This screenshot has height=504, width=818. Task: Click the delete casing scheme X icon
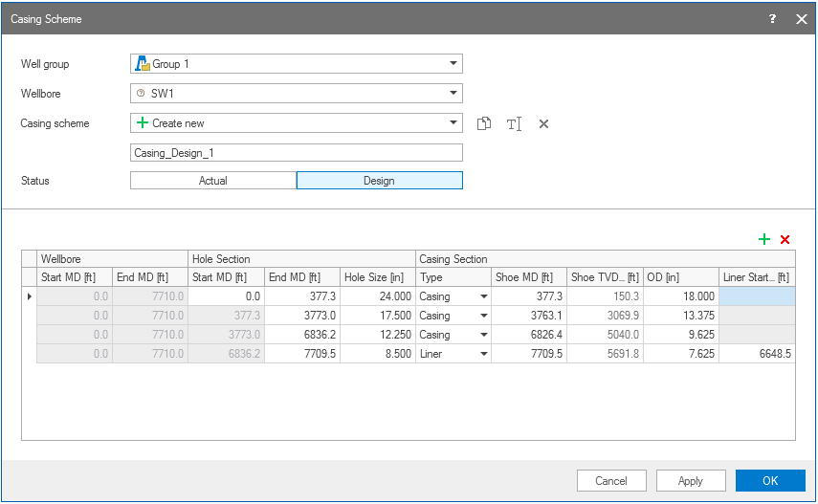(543, 123)
